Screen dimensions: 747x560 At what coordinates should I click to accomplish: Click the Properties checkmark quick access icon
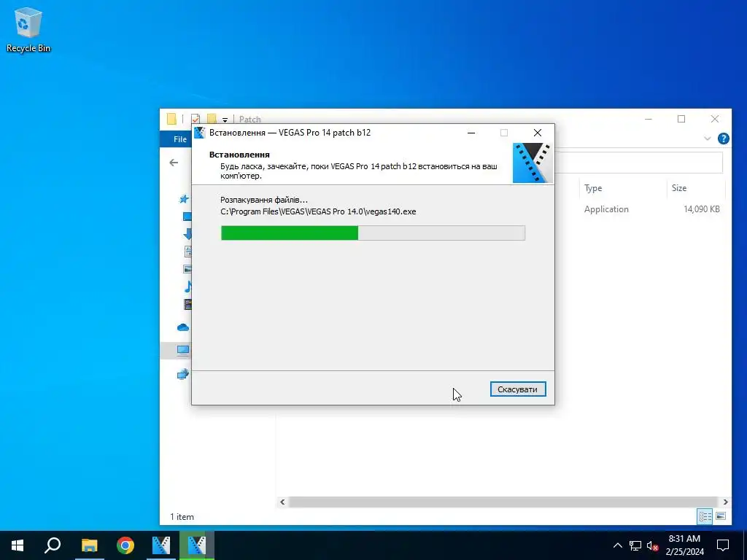(196, 119)
